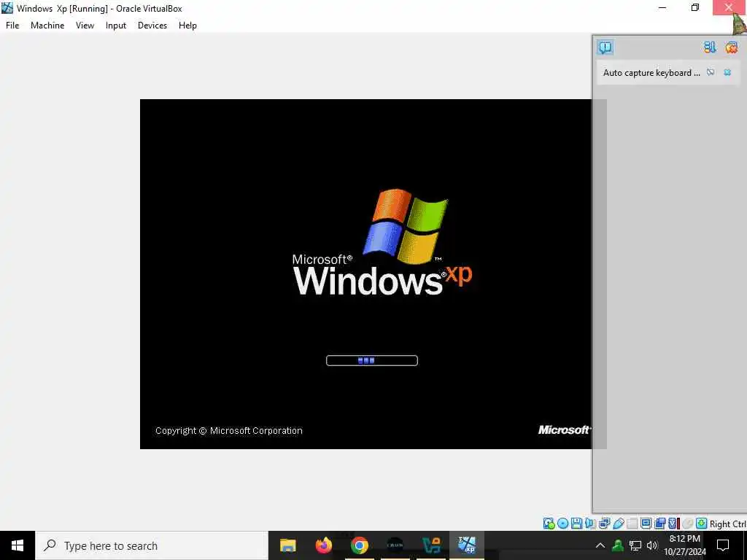The image size is (747, 560).
Task: Launch Google Chrome from the taskbar
Action: pyautogui.click(x=359, y=545)
